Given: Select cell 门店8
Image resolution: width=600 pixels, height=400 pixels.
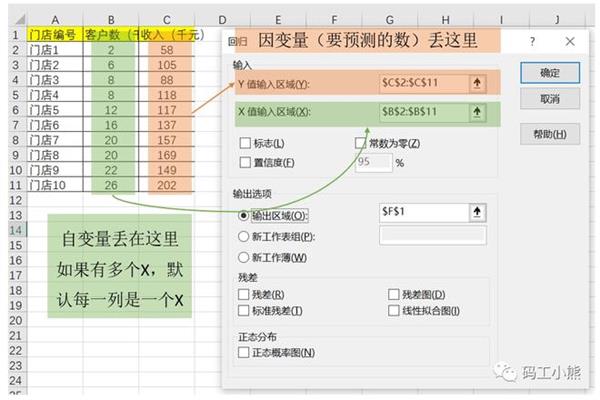Looking at the screenshot, I should (55, 155).
